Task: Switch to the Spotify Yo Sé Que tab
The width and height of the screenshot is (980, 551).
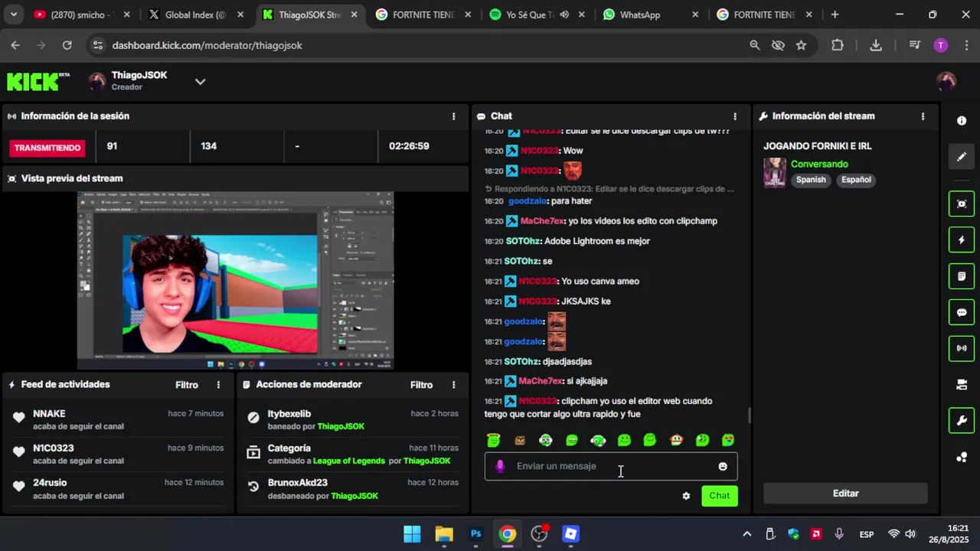Action: [x=537, y=15]
